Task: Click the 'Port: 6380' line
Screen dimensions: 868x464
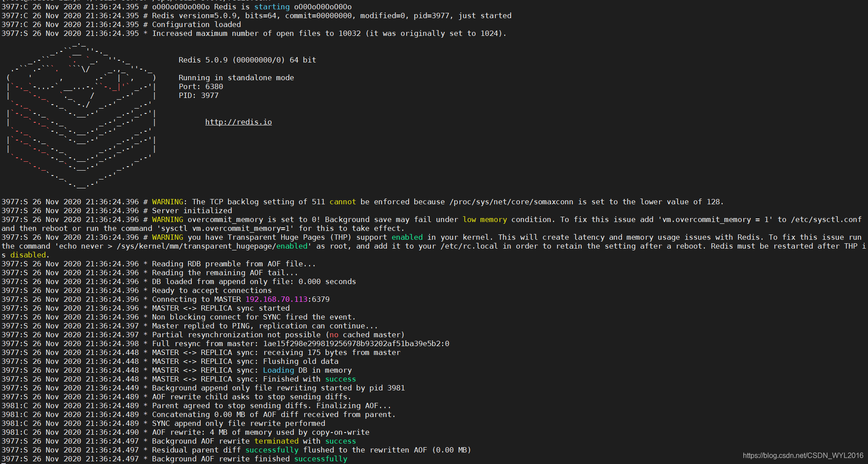Action: (201, 86)
